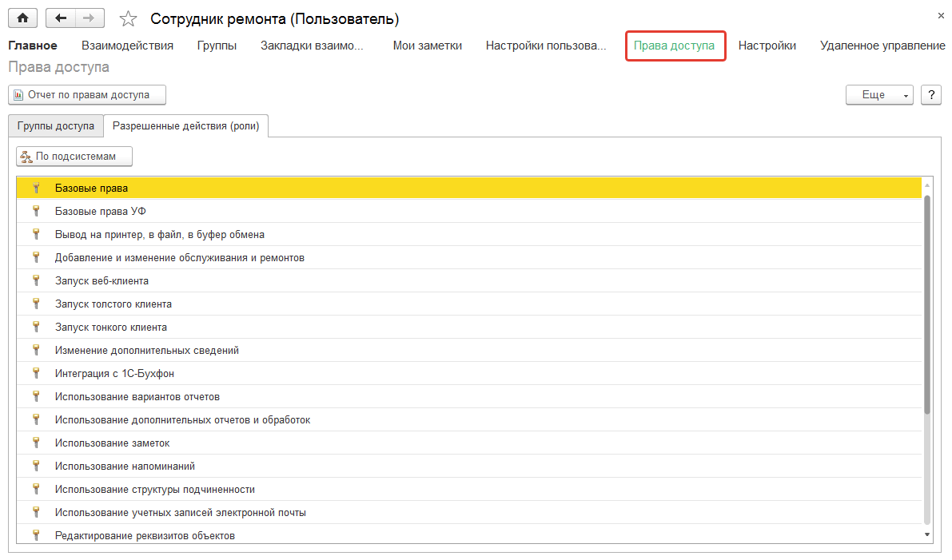Screen dimensions: 952x560
Task: Click key icon beside Использование напоминаний
Action: tap(37, 466)
